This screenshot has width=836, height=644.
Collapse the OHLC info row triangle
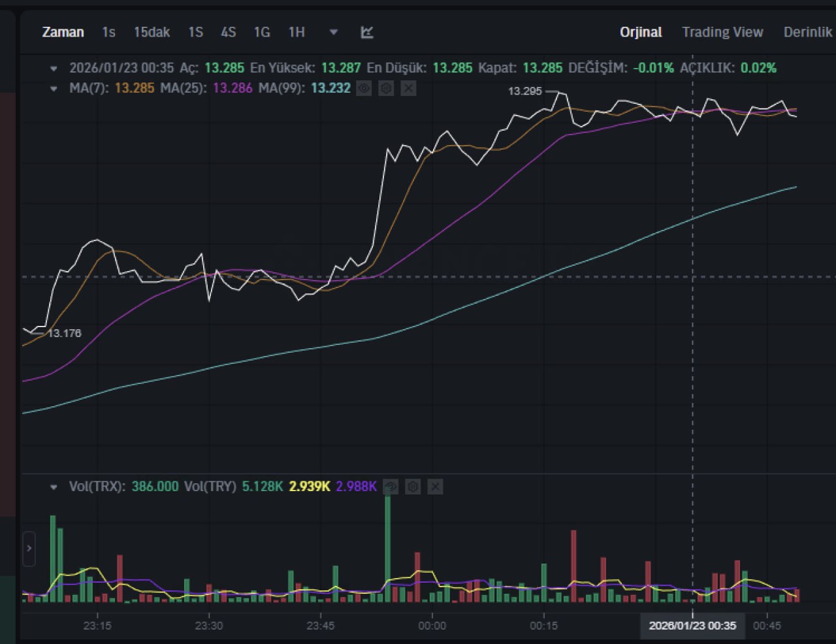click(54, 68)
